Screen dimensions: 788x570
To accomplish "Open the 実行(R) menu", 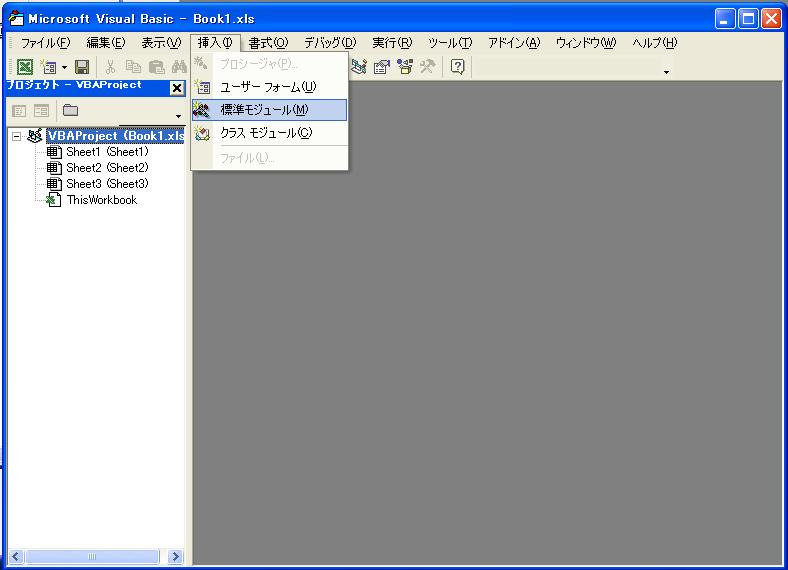I will [x=392, y=43].
